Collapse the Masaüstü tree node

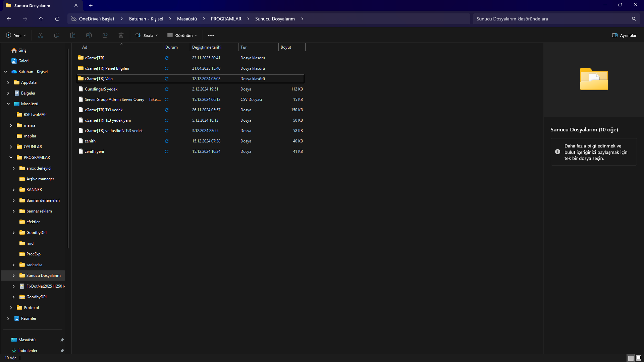8,104
